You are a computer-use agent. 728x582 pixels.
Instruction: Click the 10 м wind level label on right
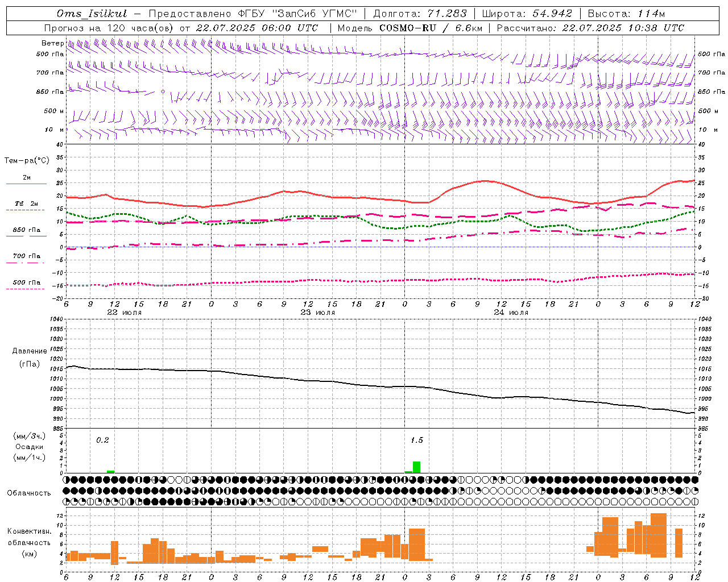click(x=708, y=130)
